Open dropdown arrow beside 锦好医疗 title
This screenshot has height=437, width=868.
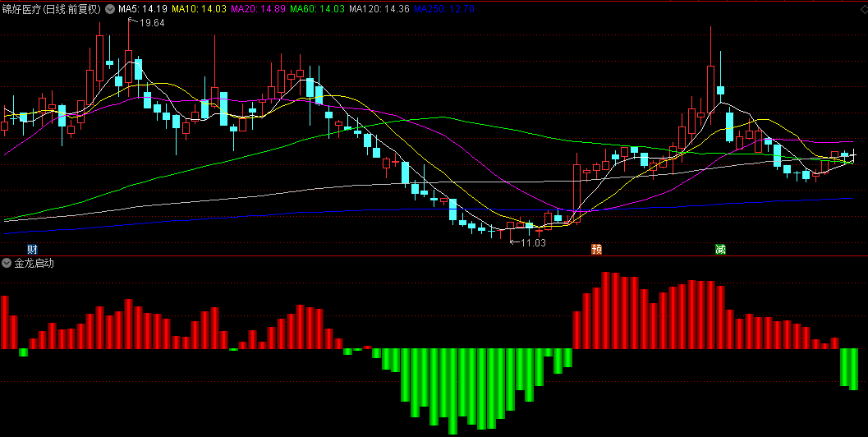(x=109, y=9)
